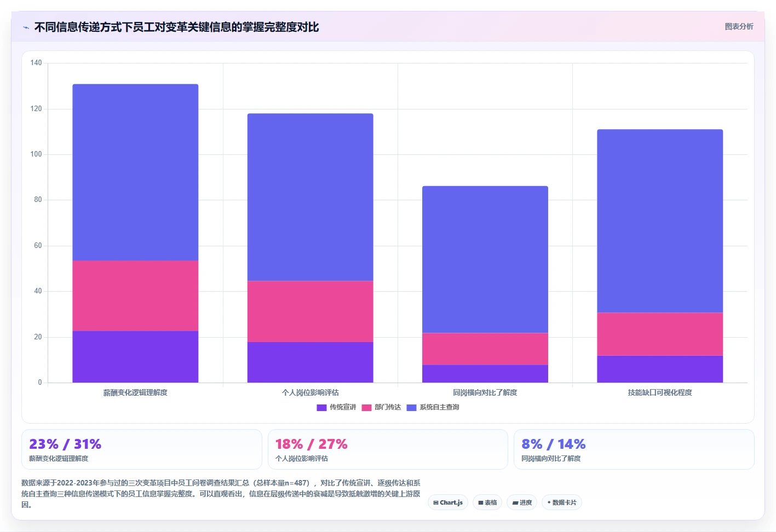Click the chart title 不同信息传递方式下员工…对比
Screen dimensions: 776x532
[176, 27]
